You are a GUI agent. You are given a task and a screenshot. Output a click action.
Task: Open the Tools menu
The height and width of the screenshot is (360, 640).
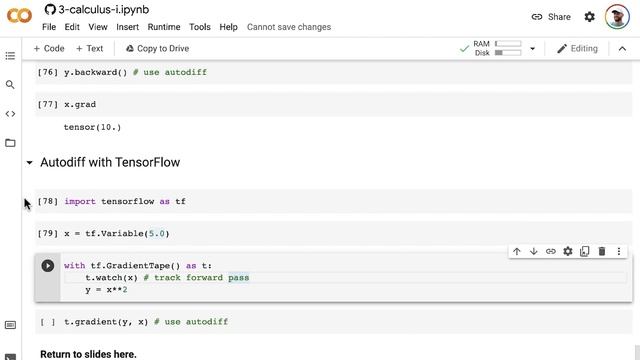[200, 27]
